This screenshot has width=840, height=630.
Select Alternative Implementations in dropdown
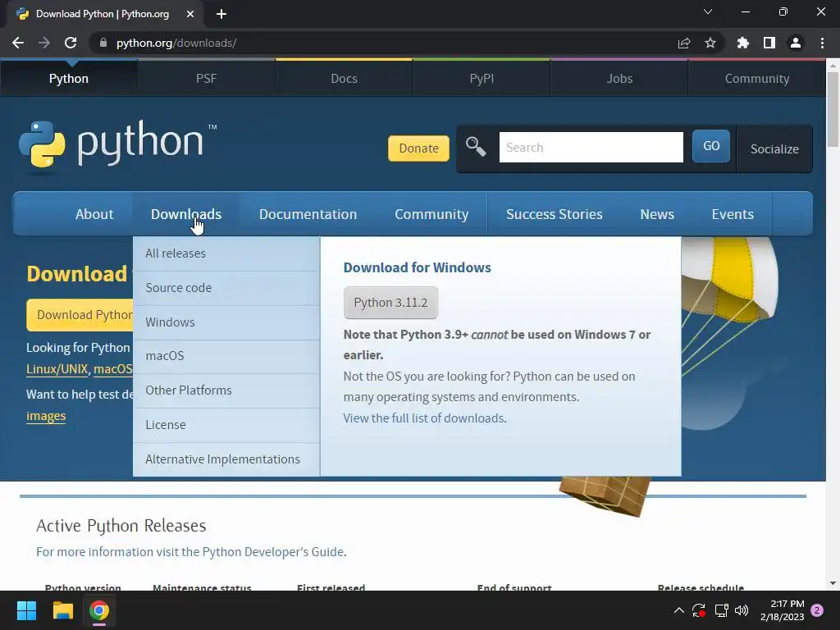(x=226, y=459)
